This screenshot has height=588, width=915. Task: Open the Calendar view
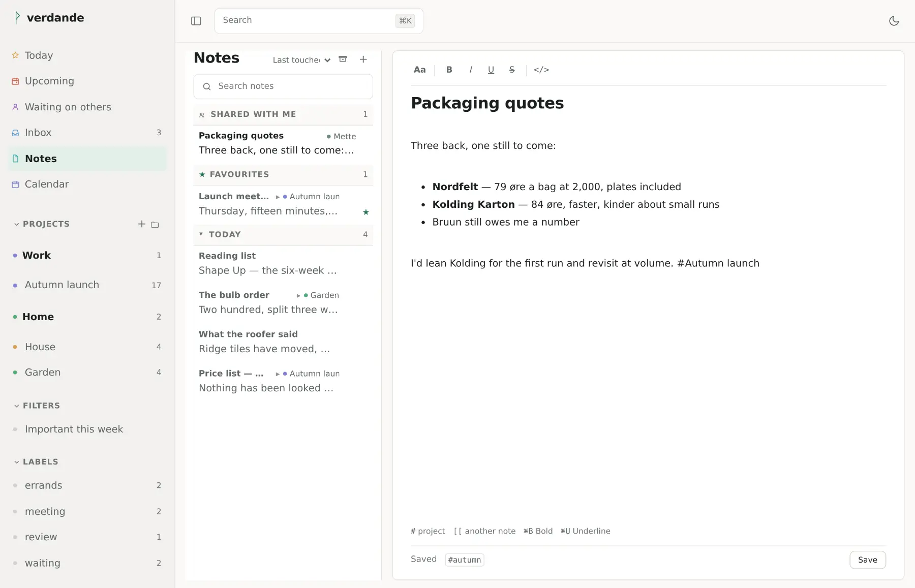pyautogui.click(x=87, y=184)
